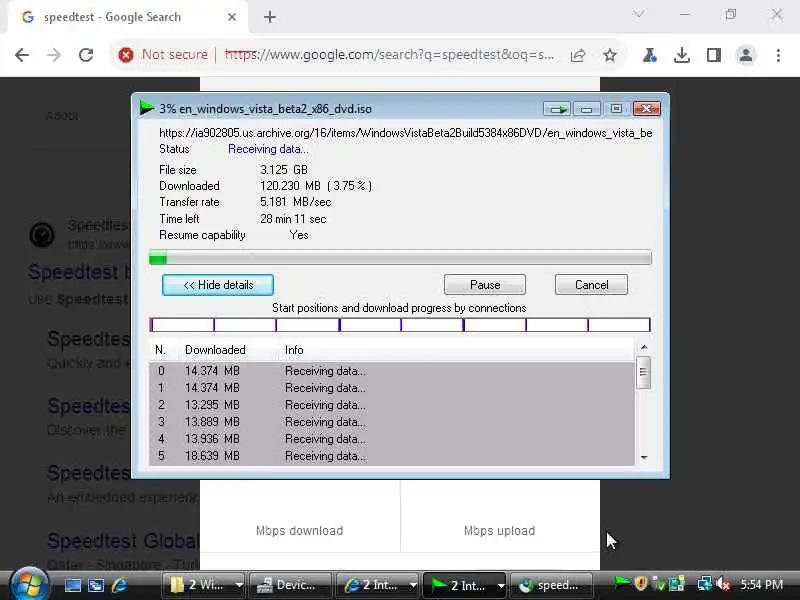
Task: Click the share page icon in address bar
Action: [x=578, y=55]
